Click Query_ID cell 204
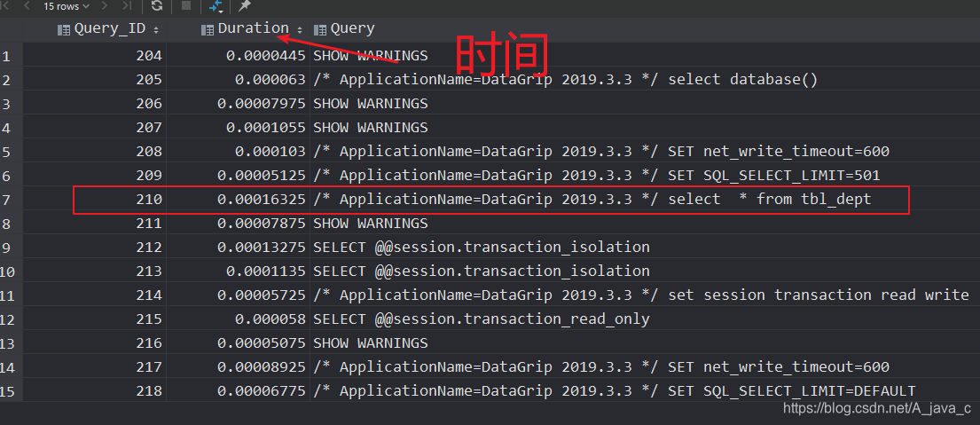The width and height of the screenshot is (980, 425). point(149,56)
